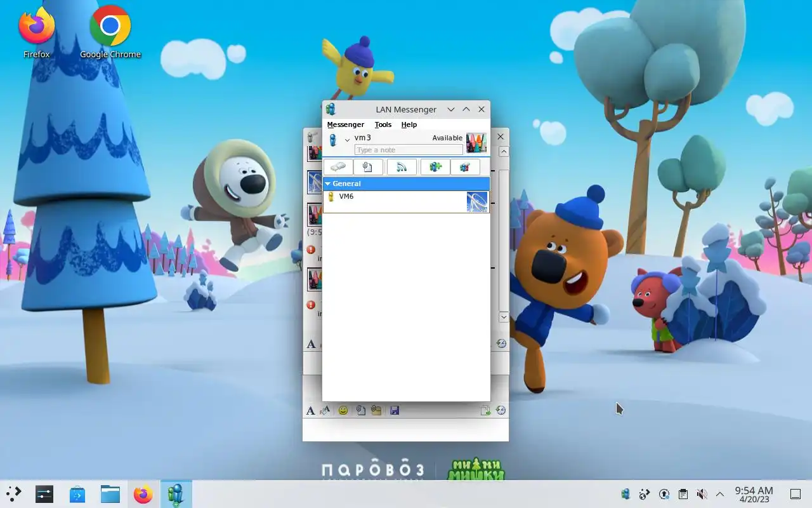Open the history clock icon in the bottom chat toolbar
The width and height of the screenshot is (812, 508).
click(501, 411)
